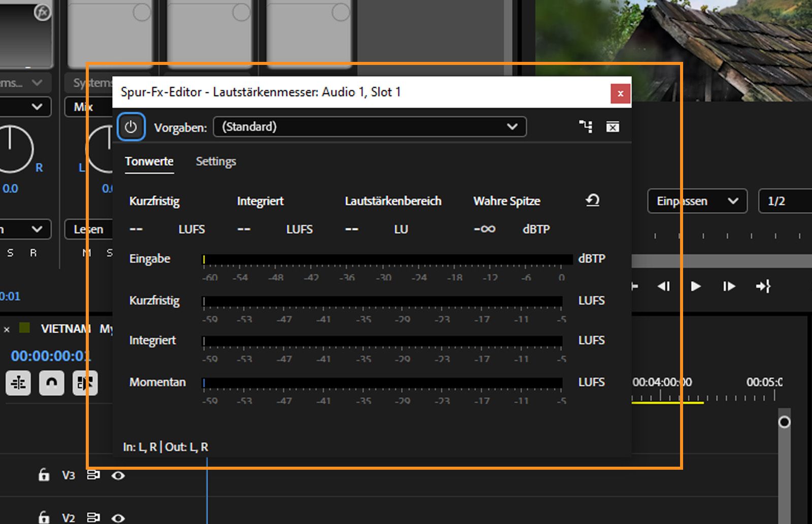Click the Kurzfristig LUFS meter bar
812x524 pixels.
click(x=382, y=301)
